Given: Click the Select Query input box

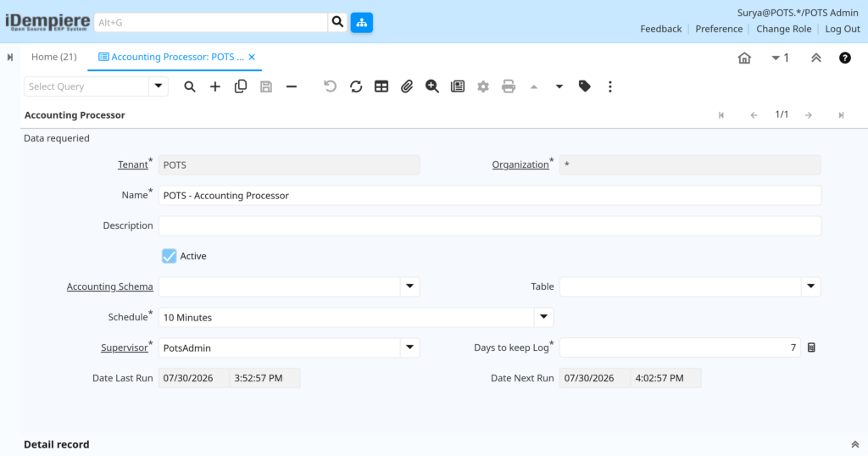Looking at the screenshot, I should tap(86, 86).
